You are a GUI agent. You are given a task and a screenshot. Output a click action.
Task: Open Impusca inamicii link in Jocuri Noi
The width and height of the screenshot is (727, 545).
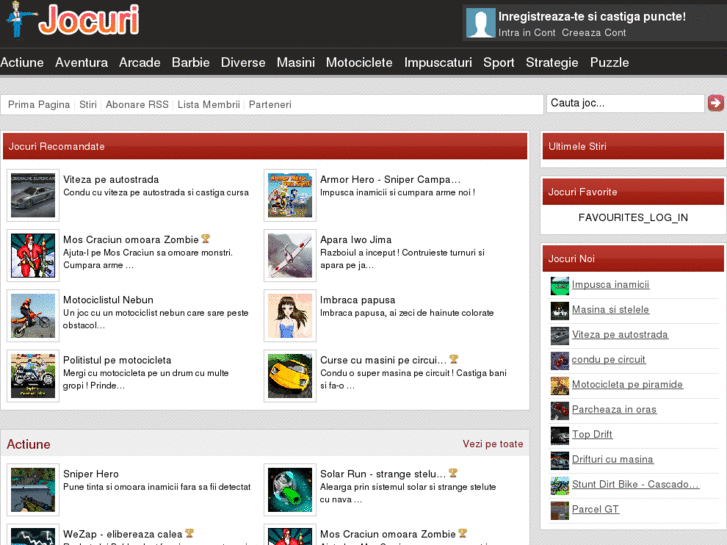tap(610, 284)
